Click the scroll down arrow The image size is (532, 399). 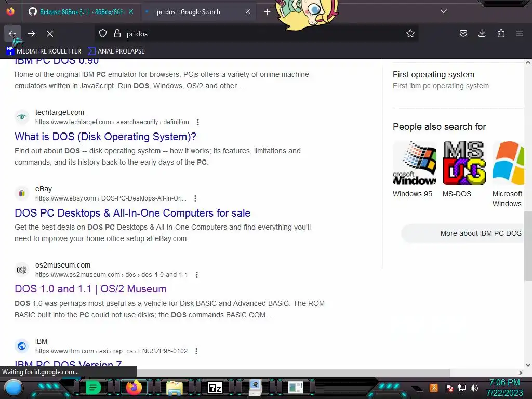tap(528, 365)
